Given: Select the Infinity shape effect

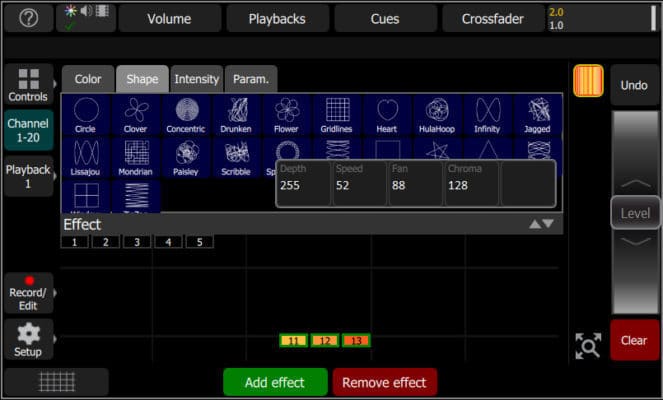Looking at the screenshot, I should coord(487,115).
